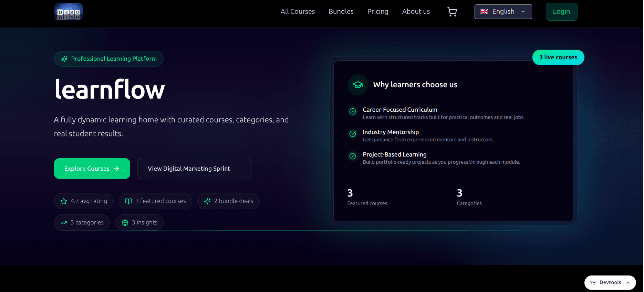This screenshot has height=292, width=644.
Task: Select the 3 featured courses chip
Action: [x=155, y=201]
